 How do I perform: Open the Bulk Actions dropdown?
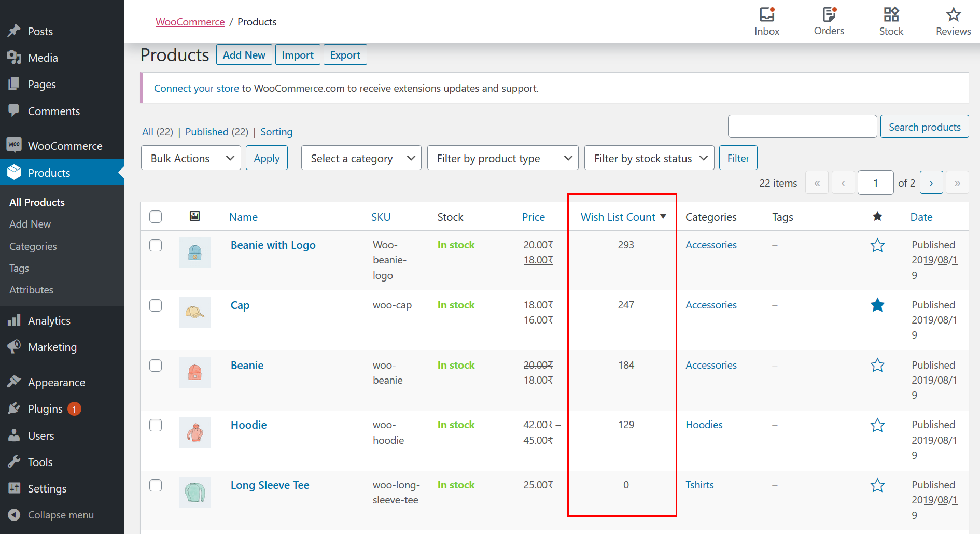point(191,158)
